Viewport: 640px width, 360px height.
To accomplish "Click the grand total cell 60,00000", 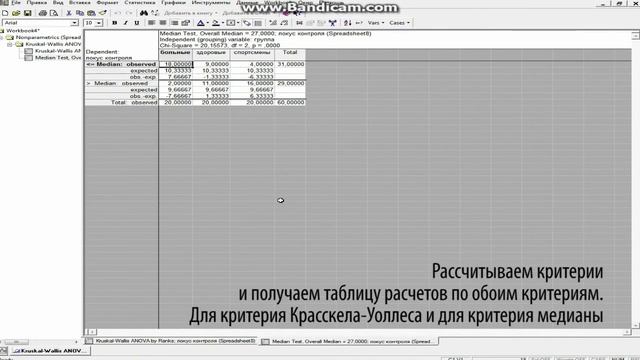I will point(290,102).
